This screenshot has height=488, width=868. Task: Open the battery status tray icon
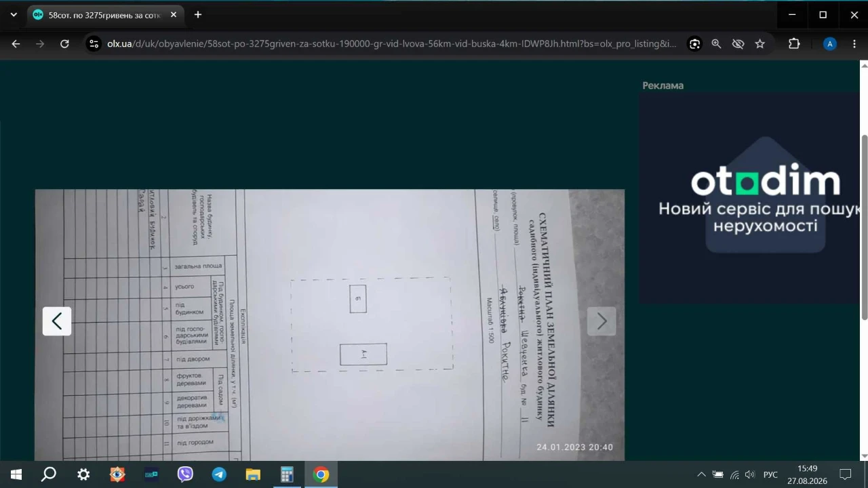(x=718, y=474)
